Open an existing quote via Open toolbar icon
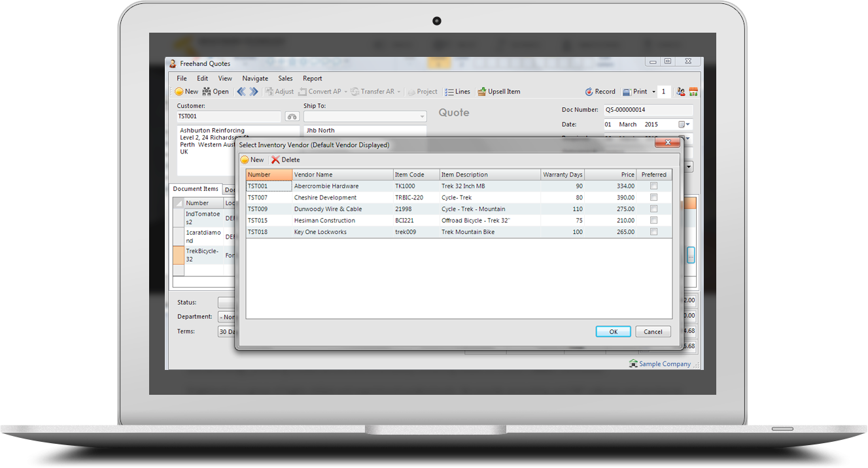The image size is (868, 468). [207, 92]
